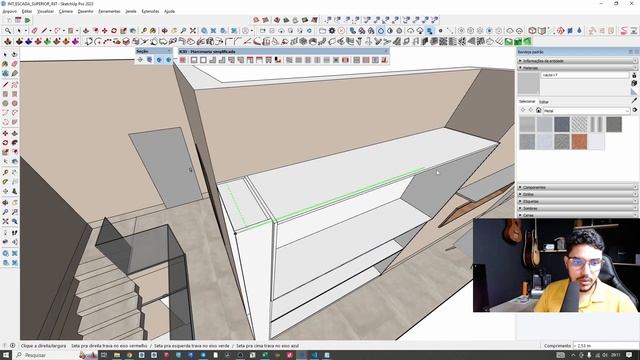This screenshot has height=360, width=640.
Task: Select the dark blue metal swatch
Action: pyautogui.click(x=562, y=124)
